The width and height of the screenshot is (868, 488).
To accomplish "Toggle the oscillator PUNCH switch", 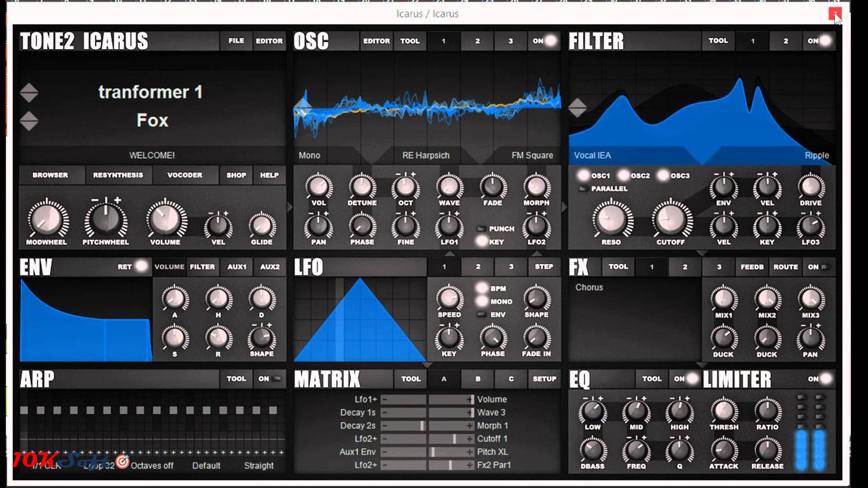I will (x=482, y=228).
